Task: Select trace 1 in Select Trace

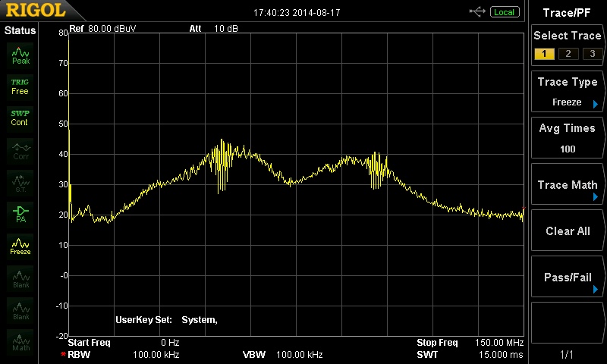Action: tap(544, 54)
